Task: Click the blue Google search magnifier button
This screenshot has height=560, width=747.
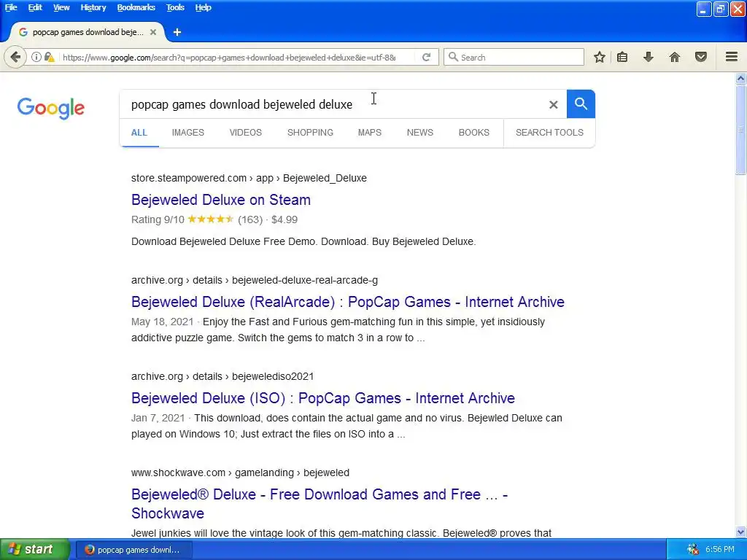Action: click(581, 104)
